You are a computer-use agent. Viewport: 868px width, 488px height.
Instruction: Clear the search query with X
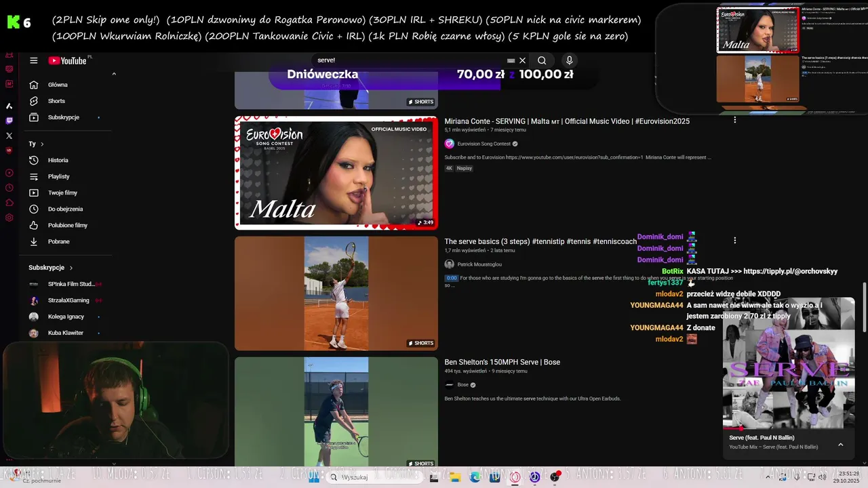(522, 60)
